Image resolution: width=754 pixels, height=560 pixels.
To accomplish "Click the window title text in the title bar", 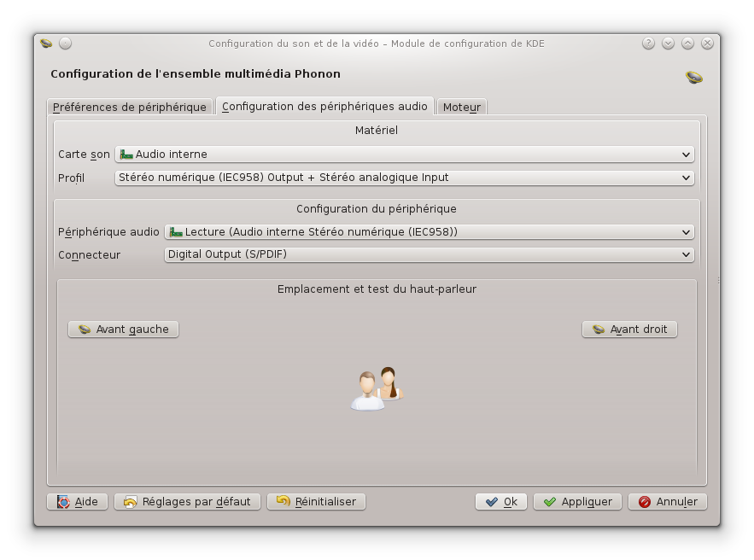I will [377, 44].
